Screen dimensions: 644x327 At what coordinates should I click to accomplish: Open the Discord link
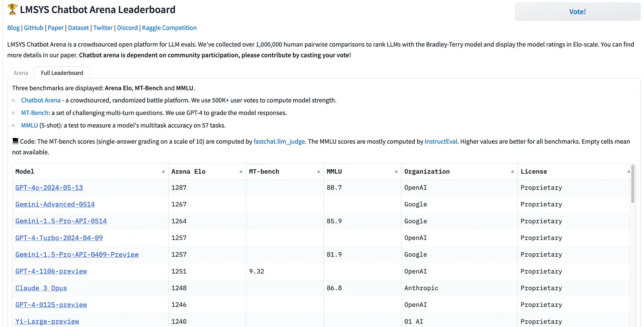pyautogui.click(x=127, y=28)
